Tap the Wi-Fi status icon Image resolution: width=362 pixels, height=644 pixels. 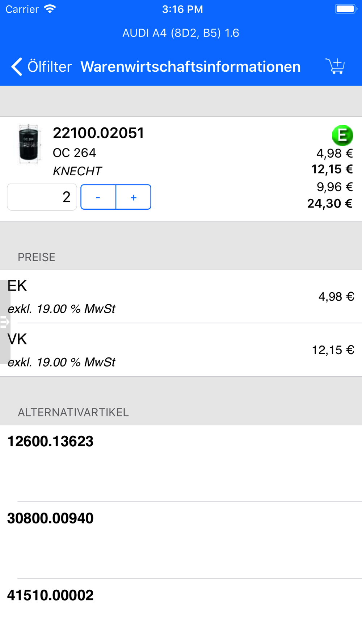coord(50,9)
